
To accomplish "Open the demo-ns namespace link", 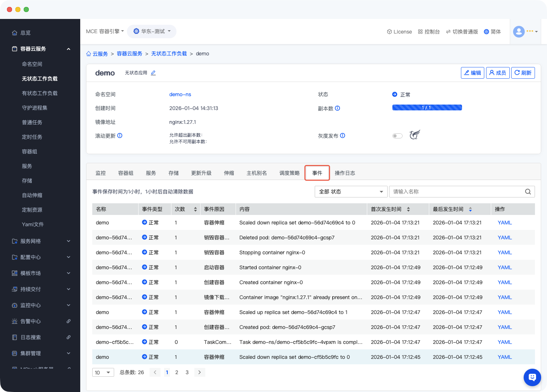I will click(180, 94).
